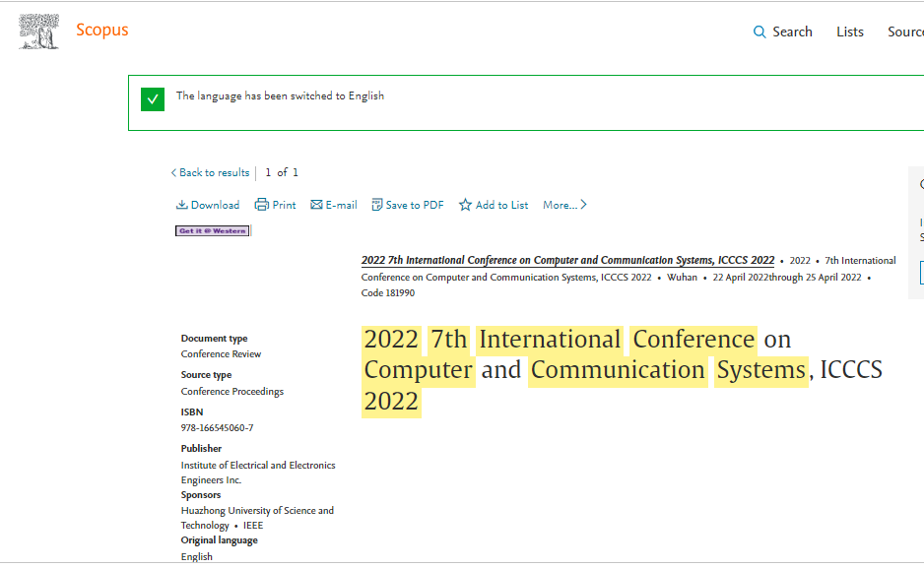This screenshot has width=924, height=569.
Task: Expand the More... options
Action: (x=564, y=205)
